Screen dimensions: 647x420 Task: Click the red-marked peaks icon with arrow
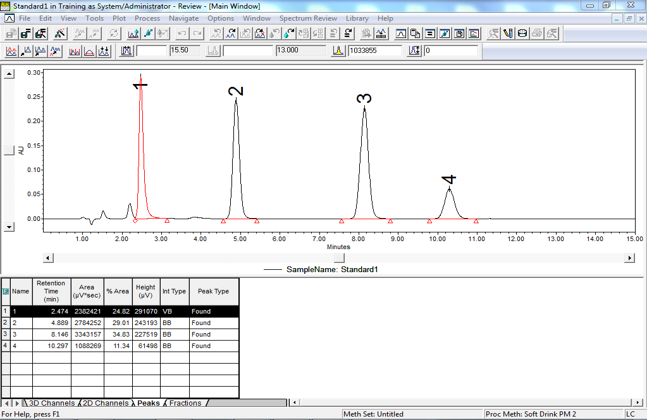tap(260, 33)
